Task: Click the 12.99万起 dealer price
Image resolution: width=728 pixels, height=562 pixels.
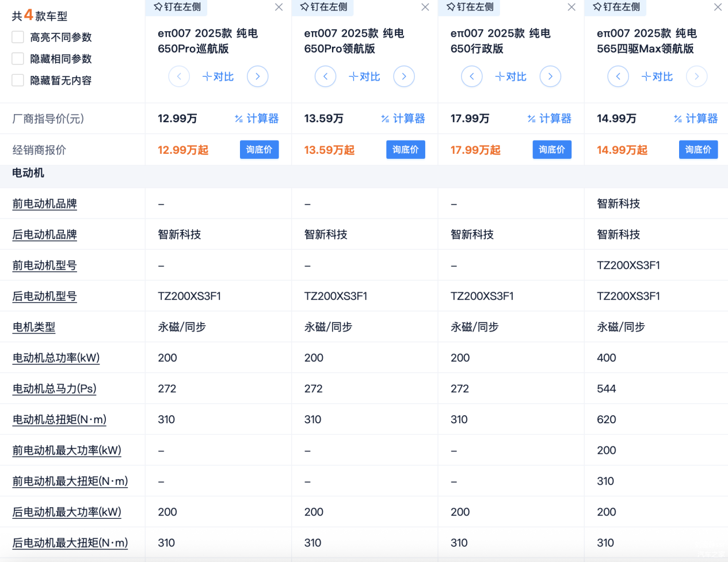Action: click(183, 150)
